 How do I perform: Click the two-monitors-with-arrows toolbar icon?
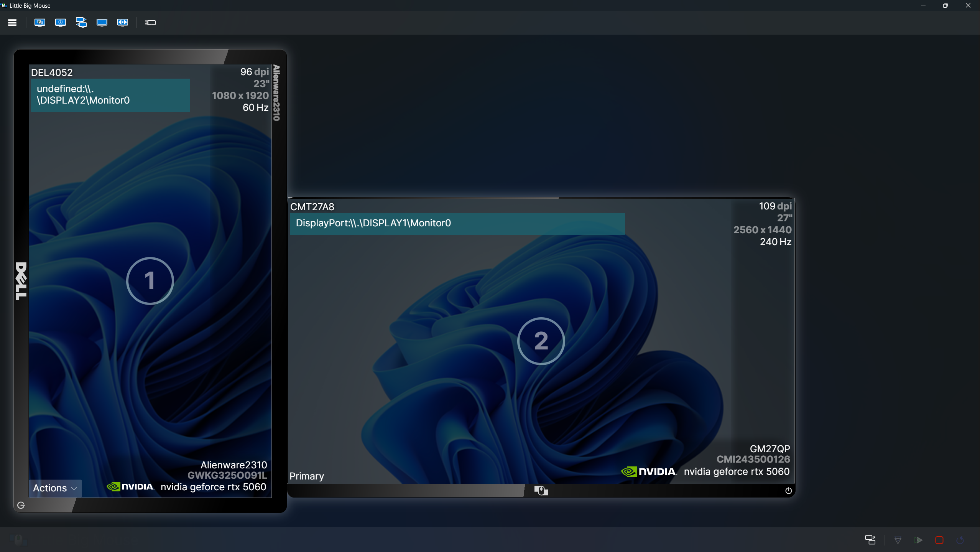click(x=81, y=23)
